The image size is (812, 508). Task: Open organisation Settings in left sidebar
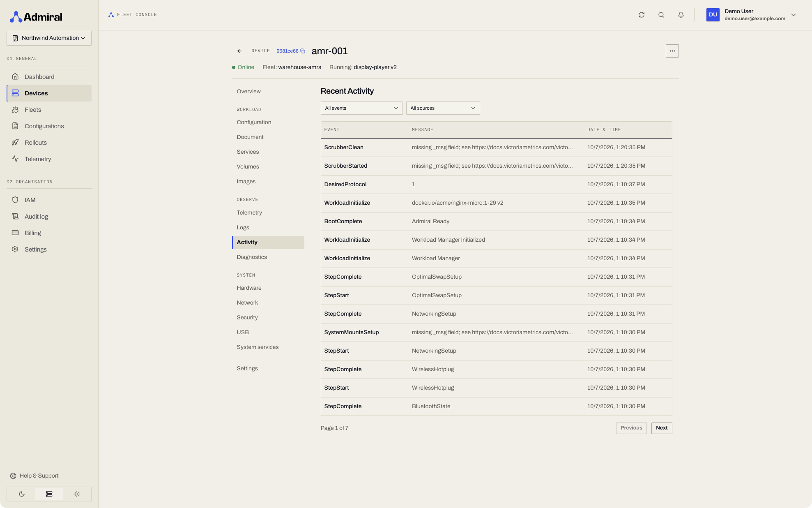coord(49,249)
